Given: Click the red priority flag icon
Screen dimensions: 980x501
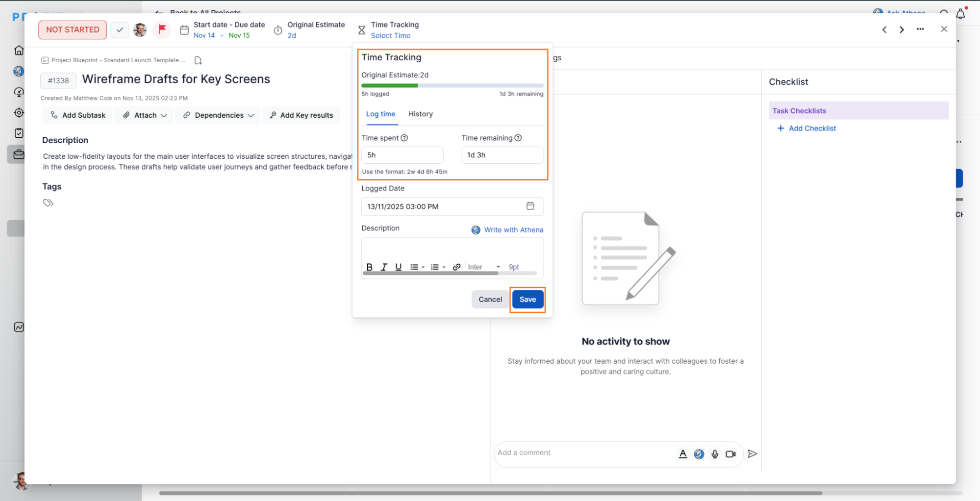Looking at the screenshot, I should tap(162, 29).
